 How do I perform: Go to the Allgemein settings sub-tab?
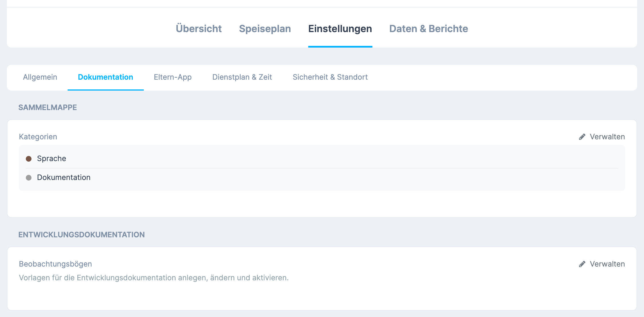[x=40, y=77]
